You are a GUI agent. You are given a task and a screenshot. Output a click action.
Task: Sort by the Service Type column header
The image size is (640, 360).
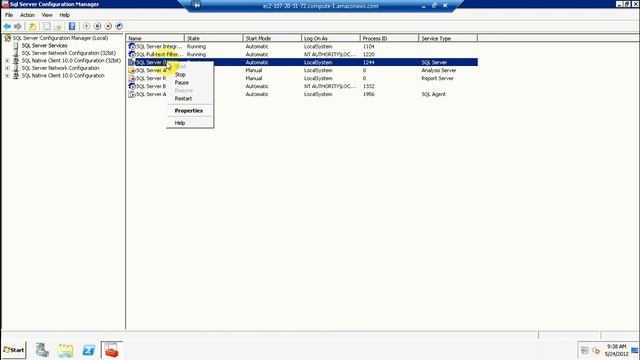point(448,38)
